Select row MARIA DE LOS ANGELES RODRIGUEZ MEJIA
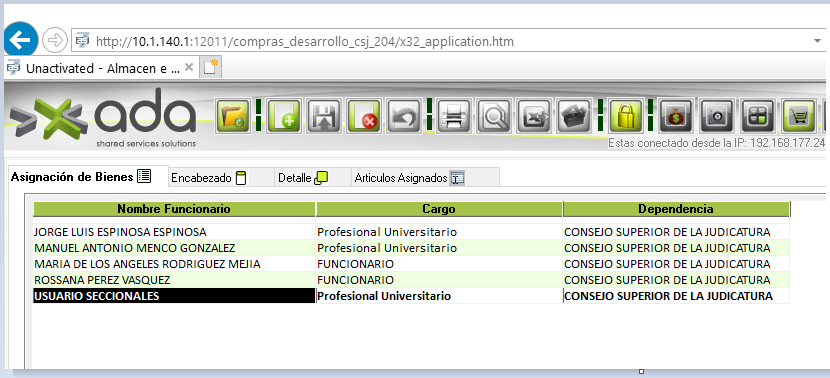Image resolution: width=830 pixels, height=378 pixels. click(x=411, y=264)
